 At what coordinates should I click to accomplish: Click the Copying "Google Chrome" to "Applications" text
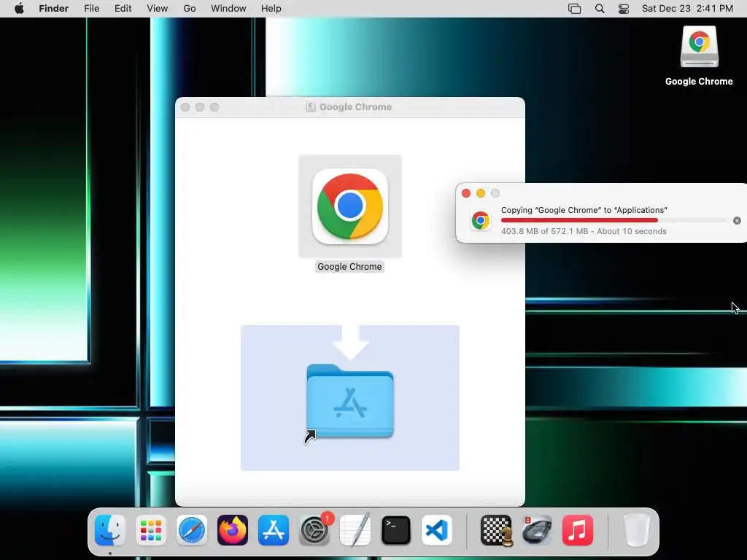click(x=584, y=210)
